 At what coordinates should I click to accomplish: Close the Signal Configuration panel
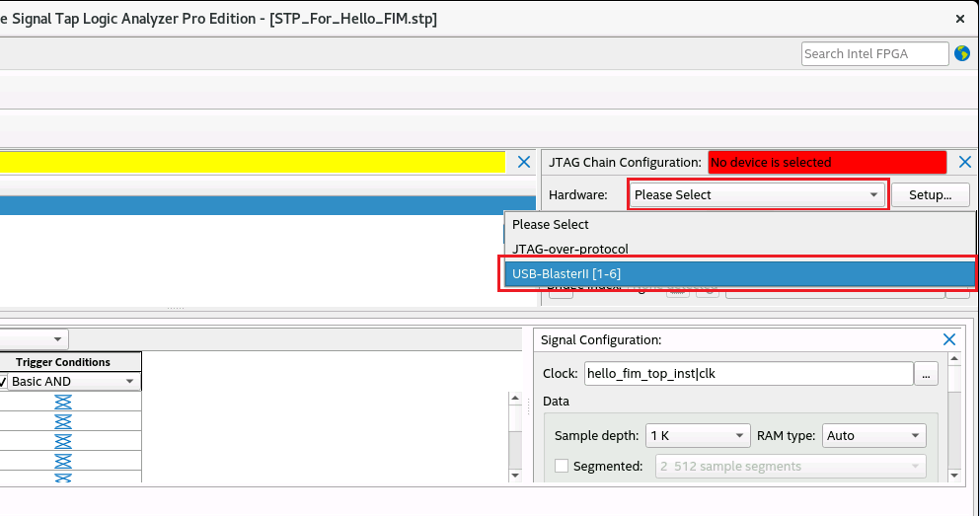949,339
